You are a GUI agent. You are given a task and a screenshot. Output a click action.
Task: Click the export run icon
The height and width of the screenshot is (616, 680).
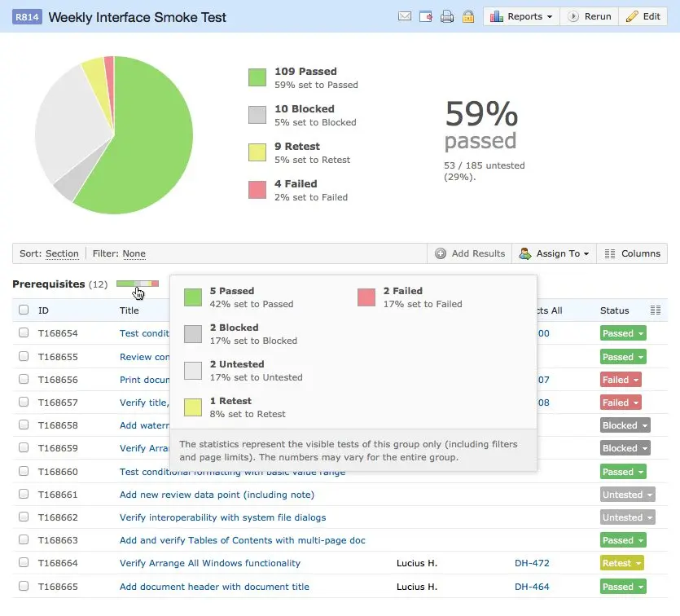click(x=425, y=16)
